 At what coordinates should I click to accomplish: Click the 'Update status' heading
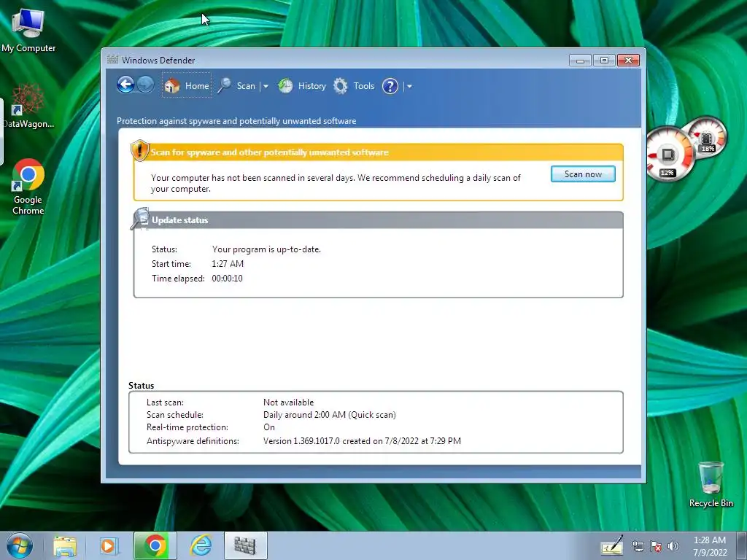pyautogui.click(x=180, y=220)
